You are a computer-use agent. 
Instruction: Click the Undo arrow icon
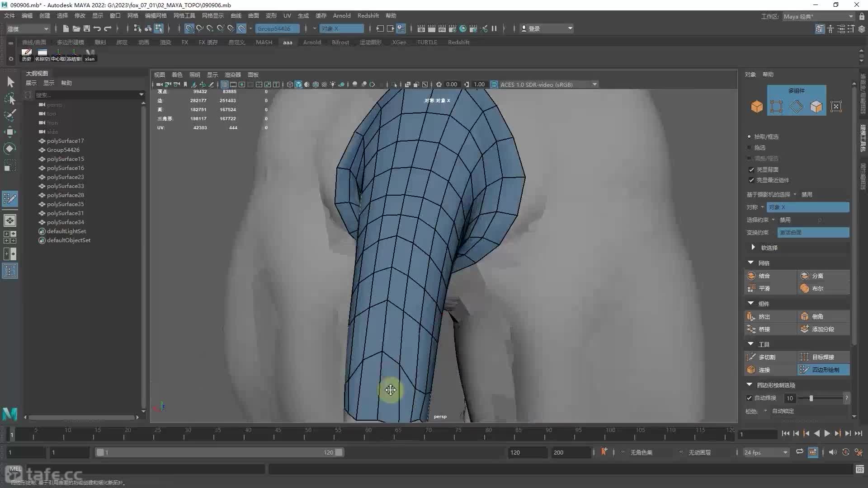click(x=97, y=28)
